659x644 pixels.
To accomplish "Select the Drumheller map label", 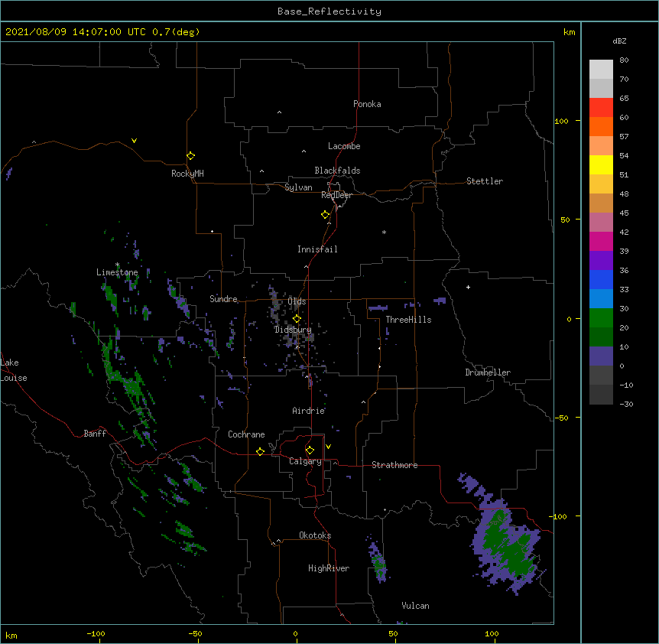I will [x=488, y=372].
